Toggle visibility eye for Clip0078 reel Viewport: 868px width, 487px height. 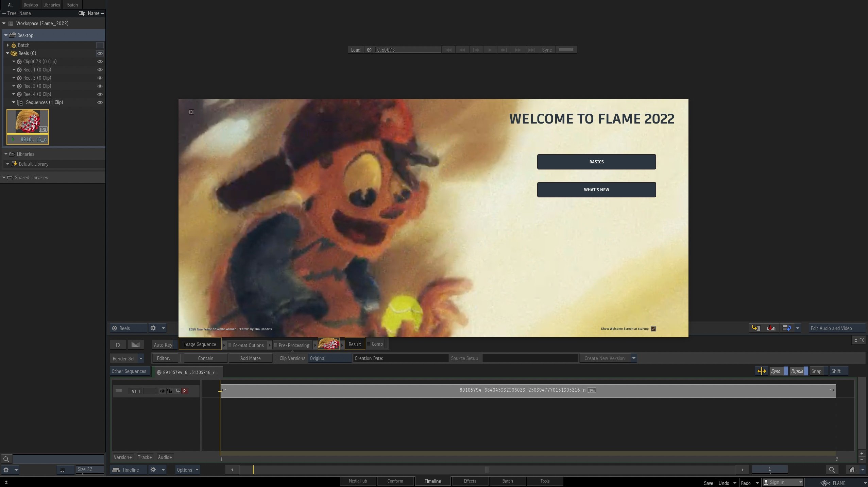click(x=100, y=62)
